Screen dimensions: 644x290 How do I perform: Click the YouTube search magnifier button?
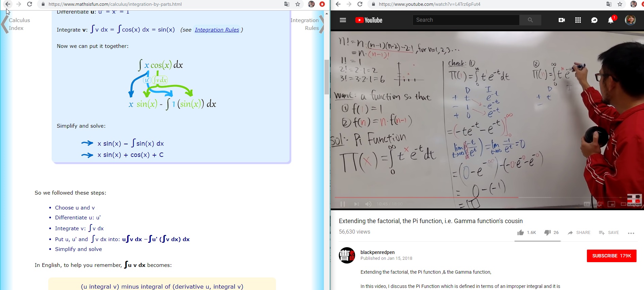coord(530,20)
